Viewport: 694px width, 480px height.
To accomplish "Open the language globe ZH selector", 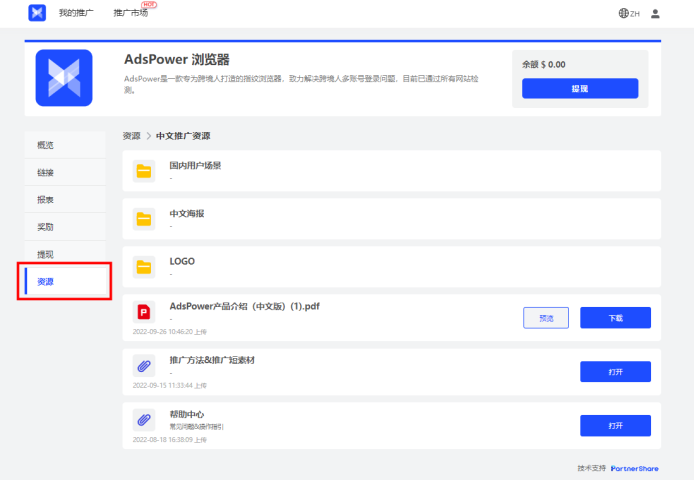I will coord(628,13).
